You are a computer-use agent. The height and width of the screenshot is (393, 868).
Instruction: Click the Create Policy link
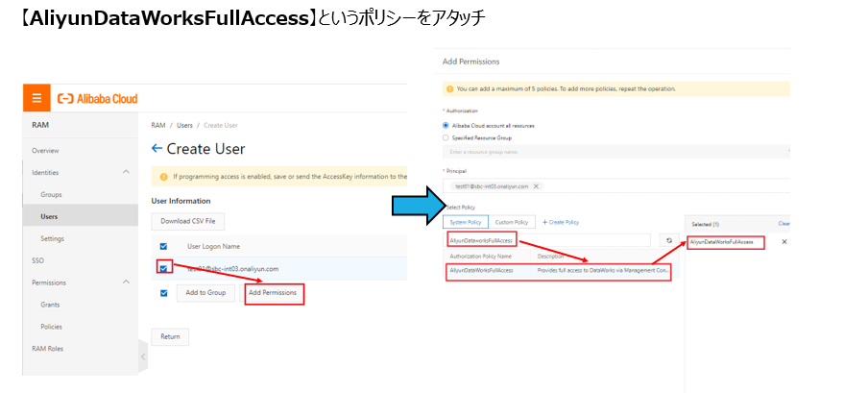tap(560, 222)
